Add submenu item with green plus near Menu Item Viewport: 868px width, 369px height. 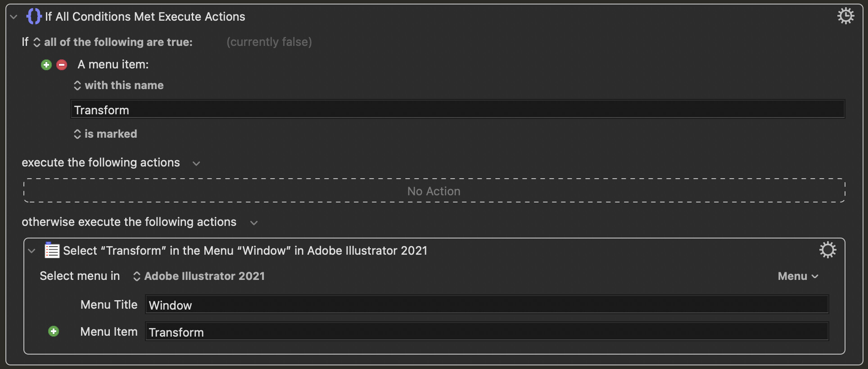[54, 332]
